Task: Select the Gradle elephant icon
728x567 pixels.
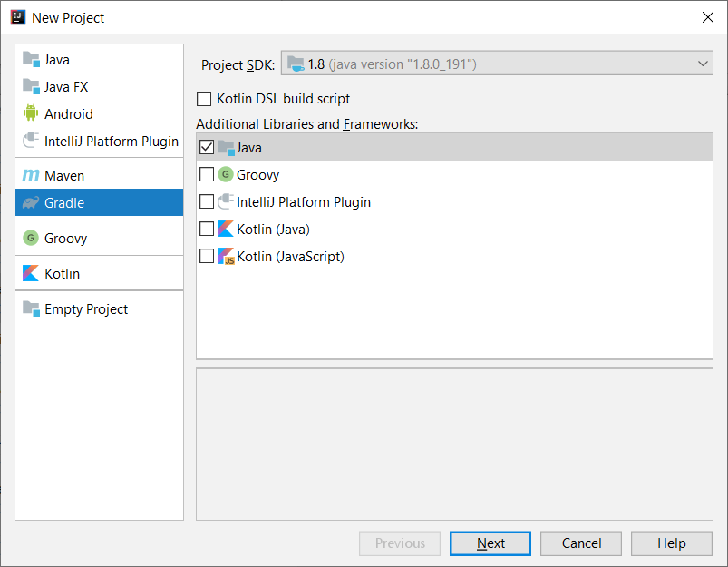Action: (31, 202)
